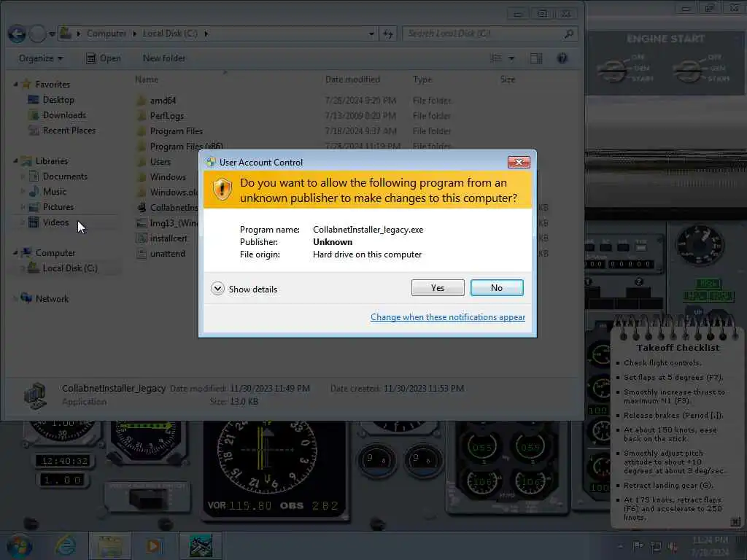Click Computer in the address bar
This screenshot has height=560, width=747.
click(x=107, y=34)
